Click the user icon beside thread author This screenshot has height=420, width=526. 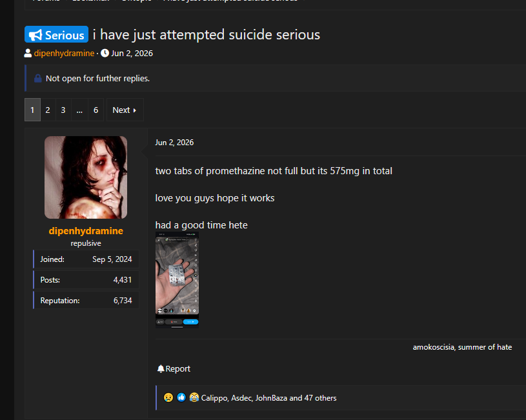coord(28,54)
